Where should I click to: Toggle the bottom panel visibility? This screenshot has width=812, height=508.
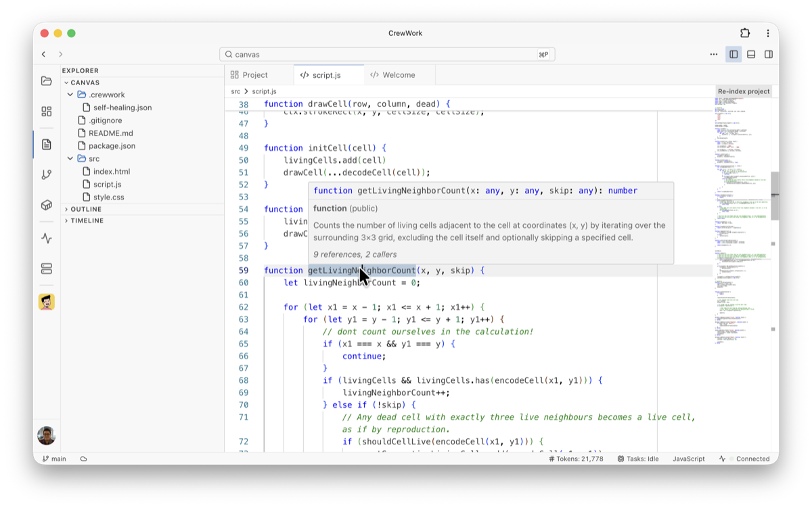click(751, 54)
